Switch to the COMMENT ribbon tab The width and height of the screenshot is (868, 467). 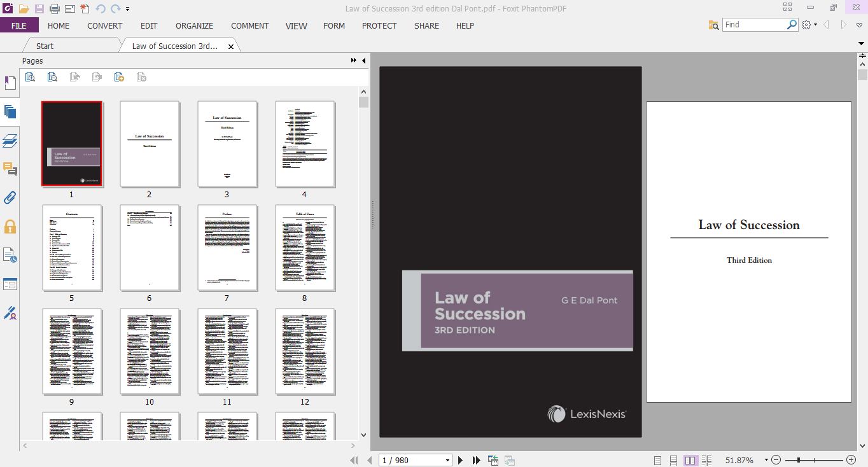[250, 25]
